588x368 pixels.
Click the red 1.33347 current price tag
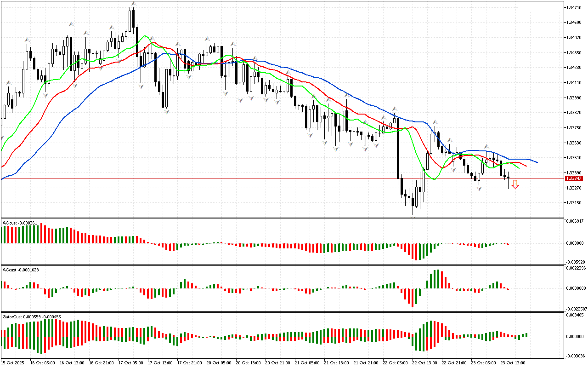coord(574,178)
